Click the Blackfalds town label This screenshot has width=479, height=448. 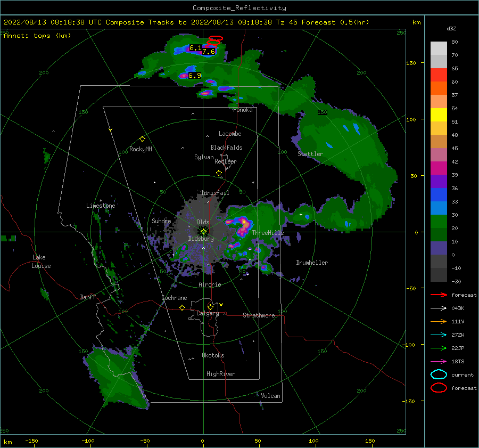click(x=226, y=148)
